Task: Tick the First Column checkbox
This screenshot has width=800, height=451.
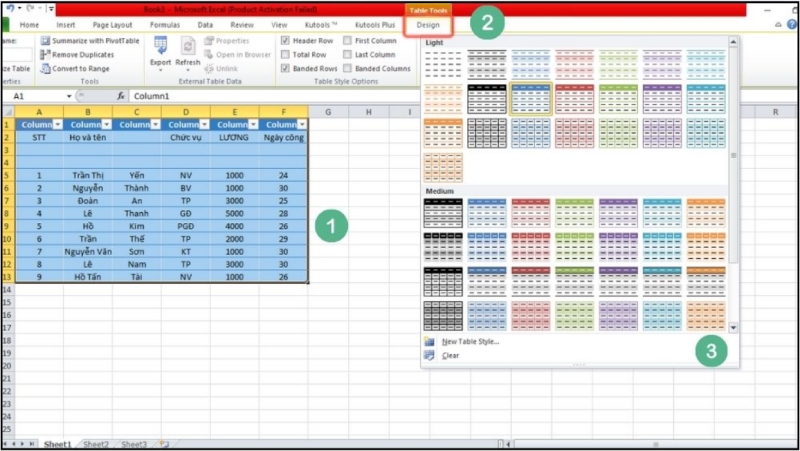Action: click(348, 41)
